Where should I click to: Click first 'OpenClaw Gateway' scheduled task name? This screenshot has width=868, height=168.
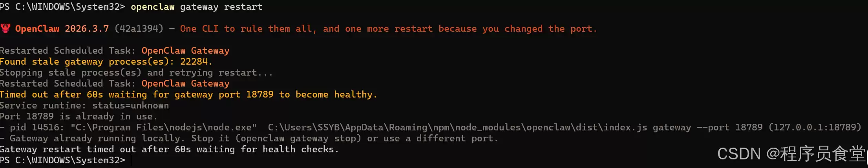(185, 51)
